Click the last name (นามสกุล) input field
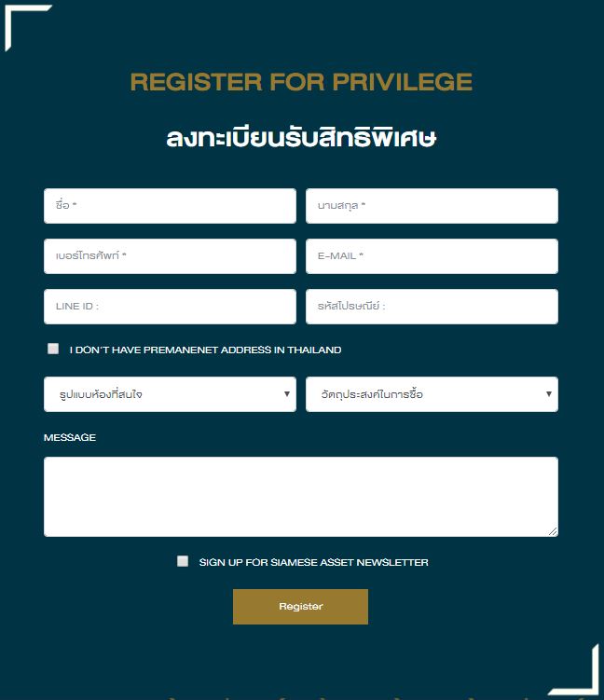The image size is (604, 700). pos(432,206)
